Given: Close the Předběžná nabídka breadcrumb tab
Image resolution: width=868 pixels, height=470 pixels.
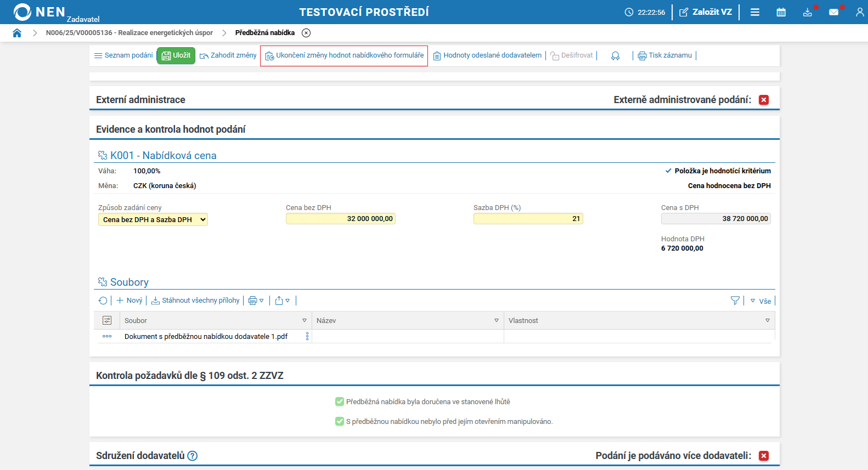Looking at the screenshot, I should (x=306, y=33).
